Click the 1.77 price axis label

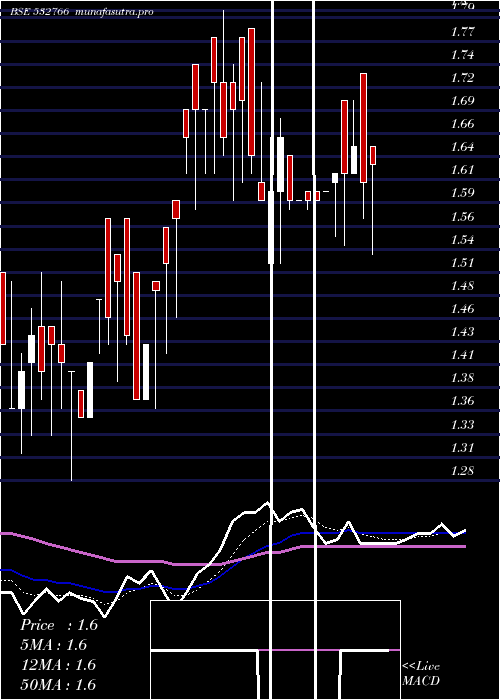coord(462,31)
